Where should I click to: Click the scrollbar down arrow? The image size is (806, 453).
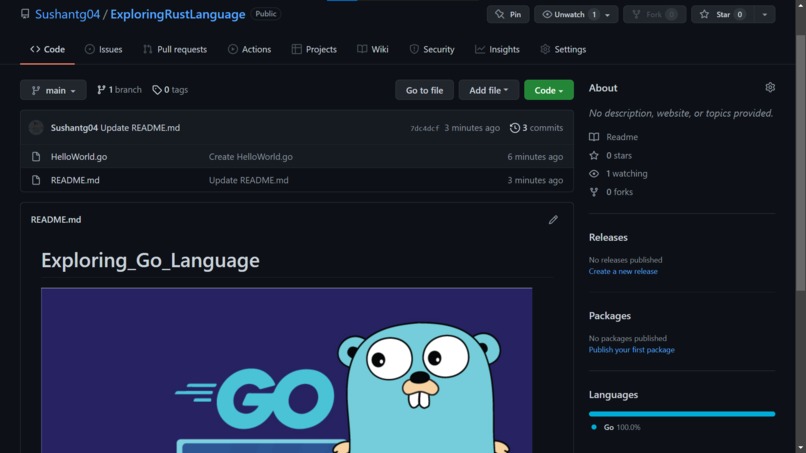800,448
